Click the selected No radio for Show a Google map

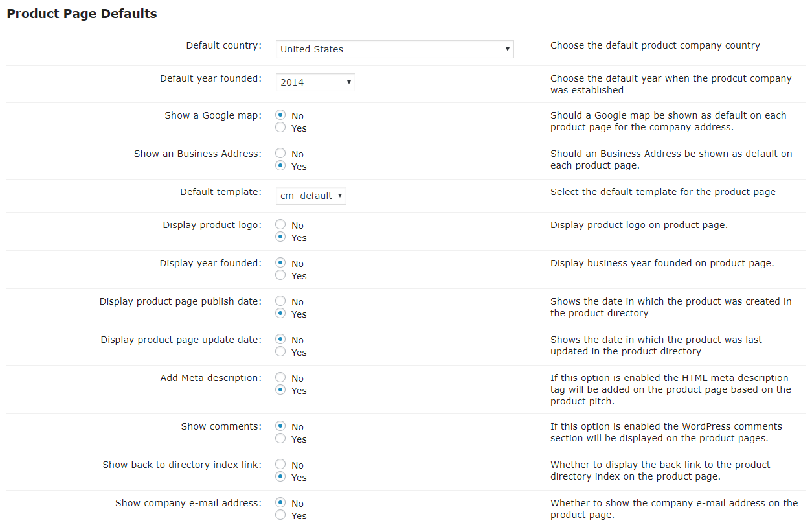280,115
